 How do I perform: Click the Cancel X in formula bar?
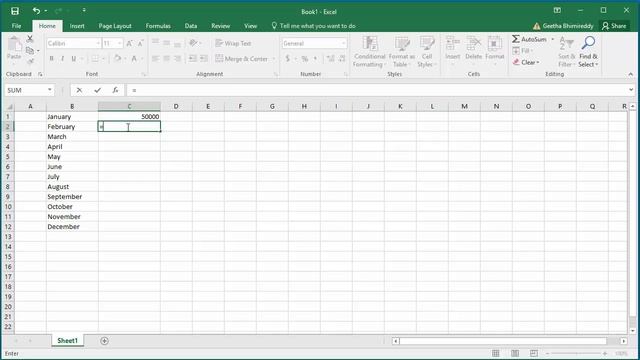click(79, 90)
